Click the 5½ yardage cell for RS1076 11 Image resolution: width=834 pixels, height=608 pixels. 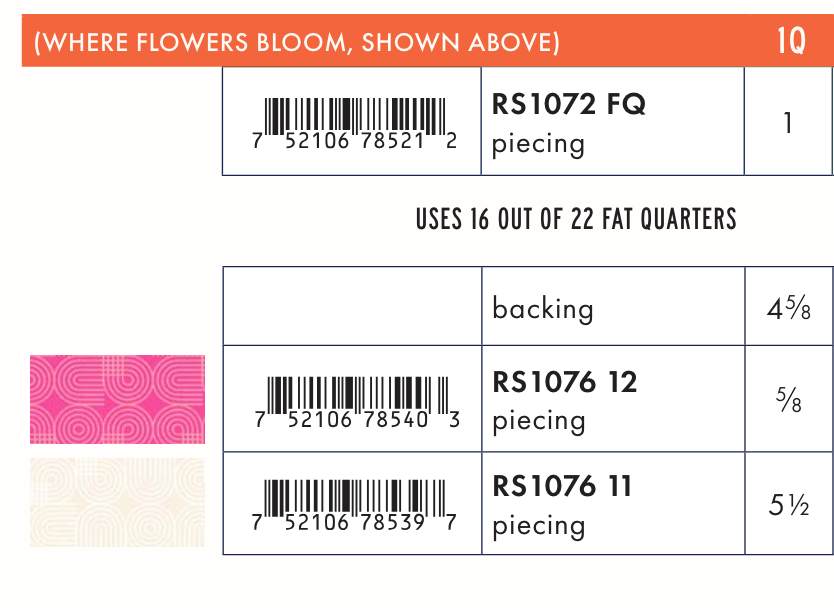[788, 504]
